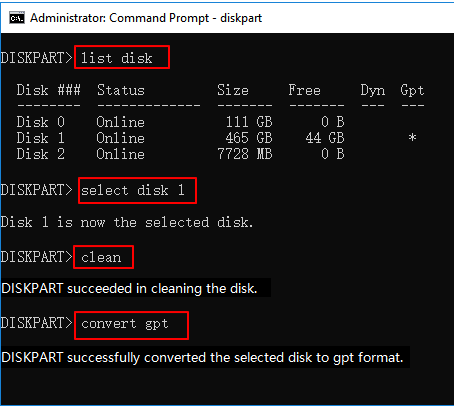Select the 'clean' command text
454x407 pixels.
[101, 257]
